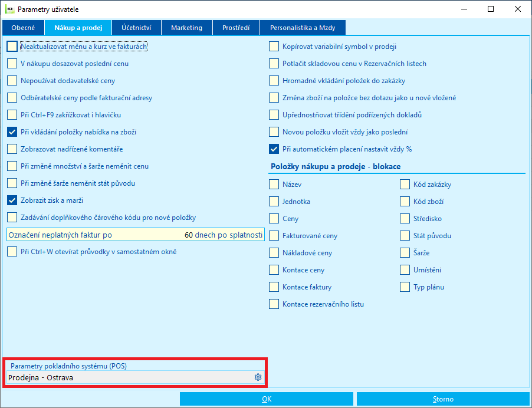
Task: Check Při změně množství a šarže neměnit cenu
Action: pos(12,166)
